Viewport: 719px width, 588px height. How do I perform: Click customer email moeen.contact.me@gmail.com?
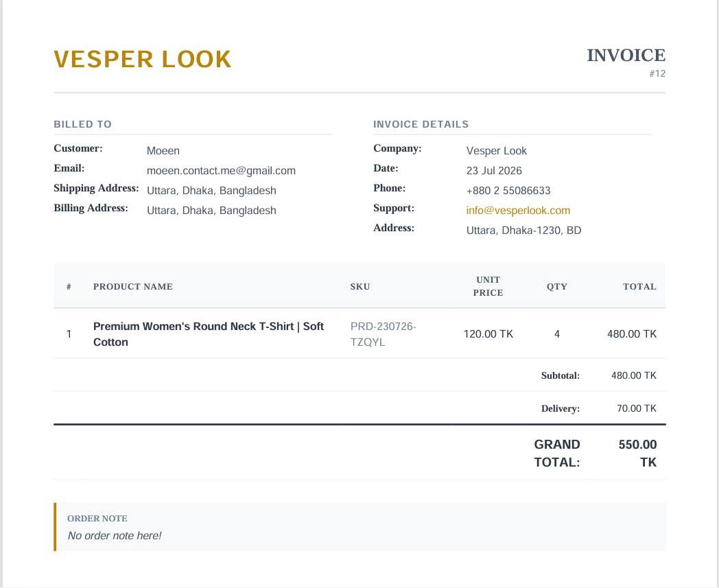coord(221,171)
